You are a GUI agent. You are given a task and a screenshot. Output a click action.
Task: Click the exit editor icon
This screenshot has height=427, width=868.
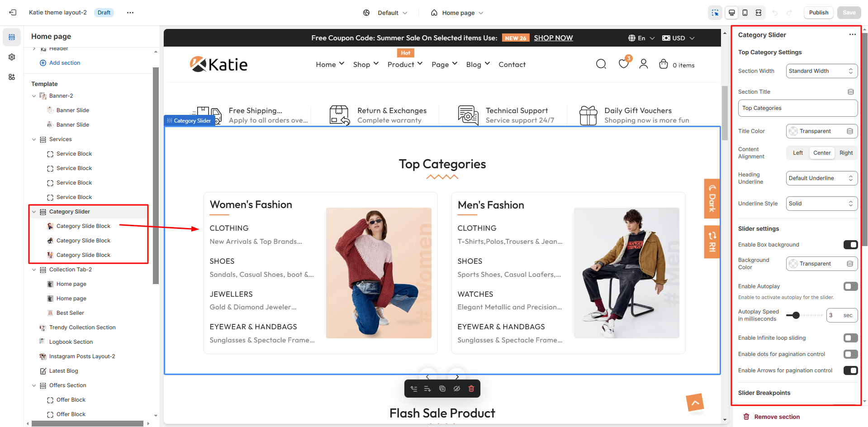click(x=13, y=13)
